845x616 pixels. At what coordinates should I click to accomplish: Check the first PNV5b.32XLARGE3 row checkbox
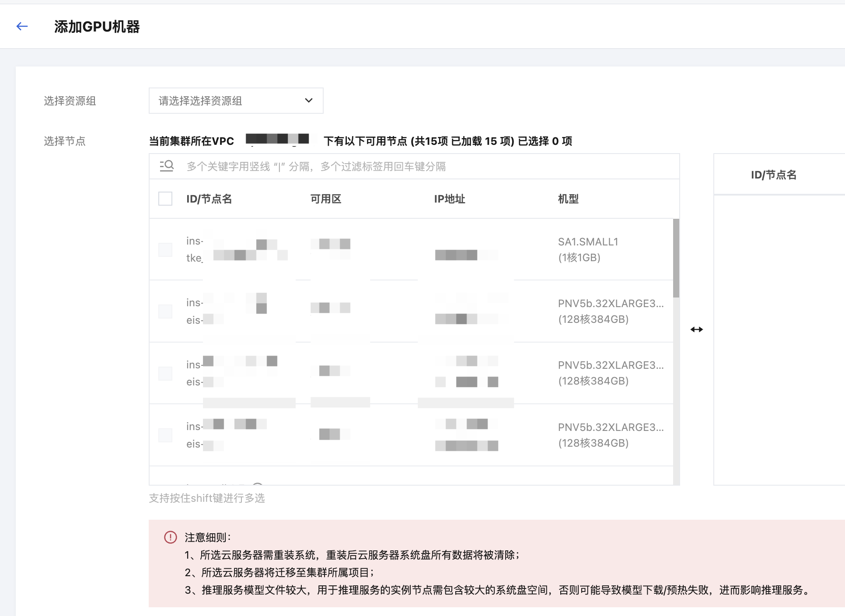[165, 311]
